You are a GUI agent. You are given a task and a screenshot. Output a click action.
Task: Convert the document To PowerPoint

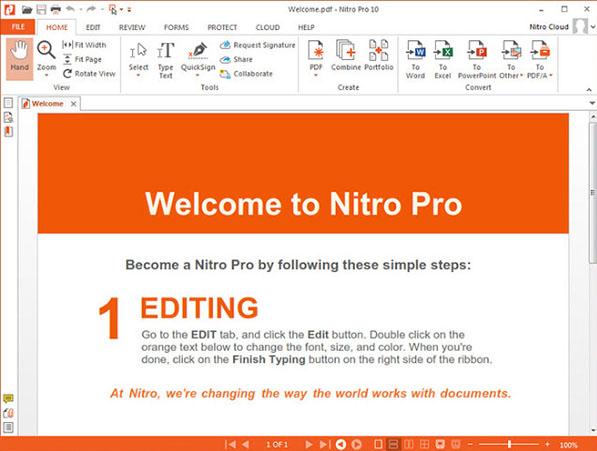coord(477,59)
